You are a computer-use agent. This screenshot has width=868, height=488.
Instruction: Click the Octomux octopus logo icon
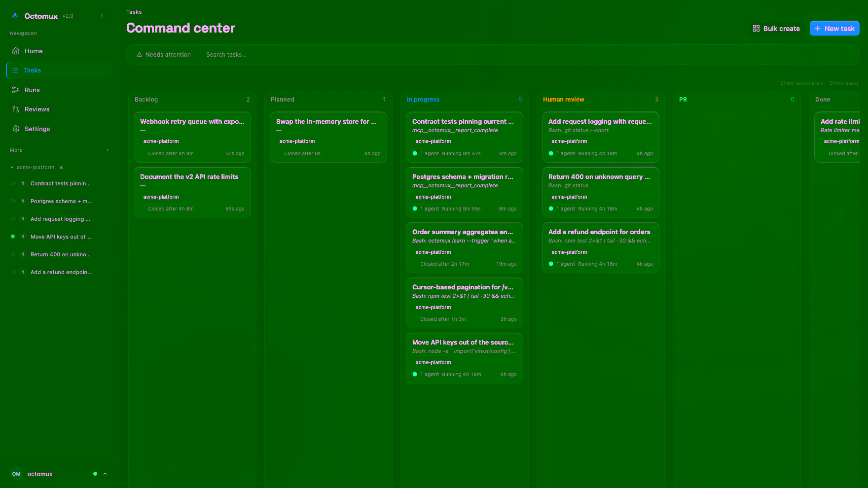pos(15,16)
